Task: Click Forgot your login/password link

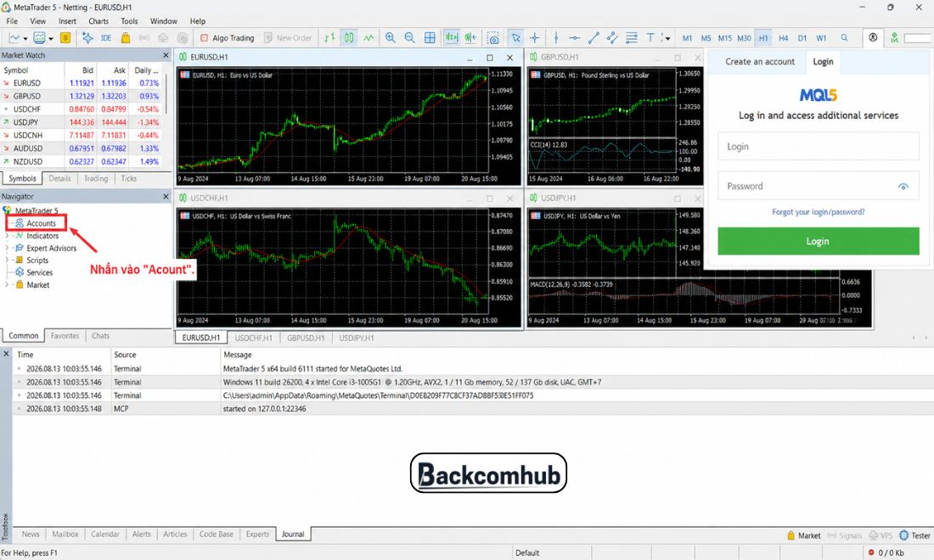Action: click(818, 212)
